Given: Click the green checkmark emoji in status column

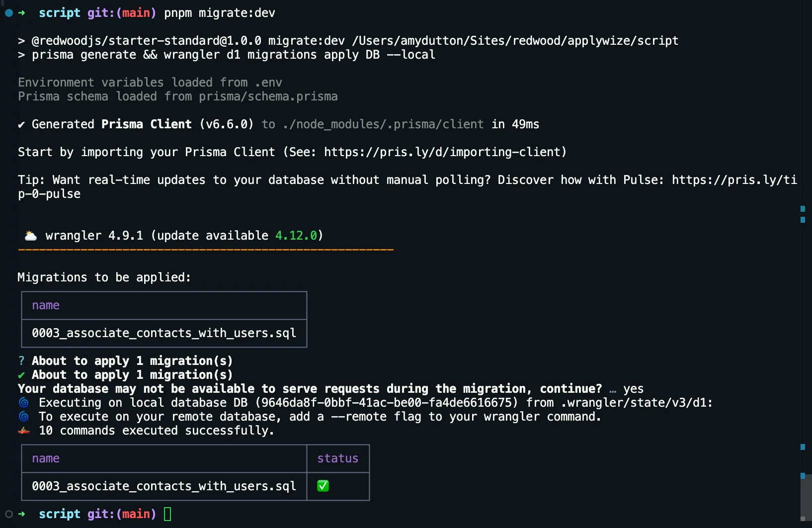Looking at the screenshot, I should (x=323, y=486).
